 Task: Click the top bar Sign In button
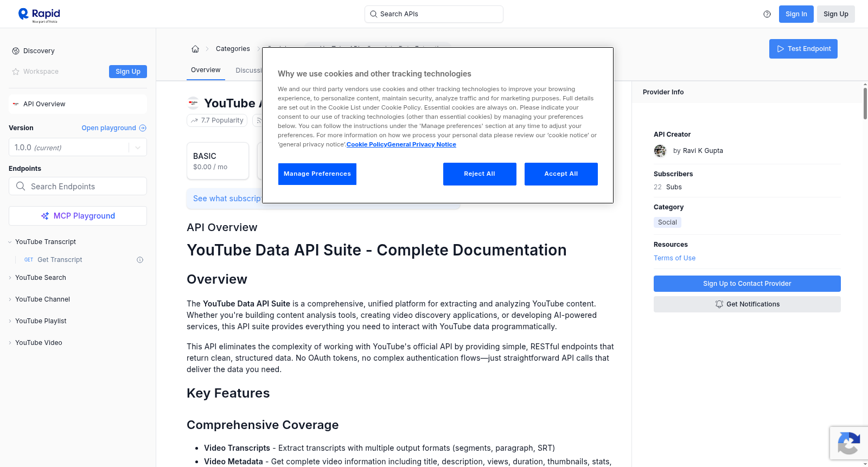click(796, 14)
